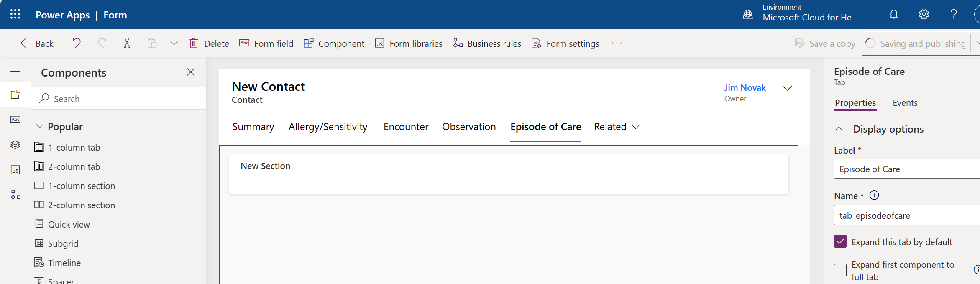Add a 2-column tab component

pyautogui.click(x=67, y=166)
